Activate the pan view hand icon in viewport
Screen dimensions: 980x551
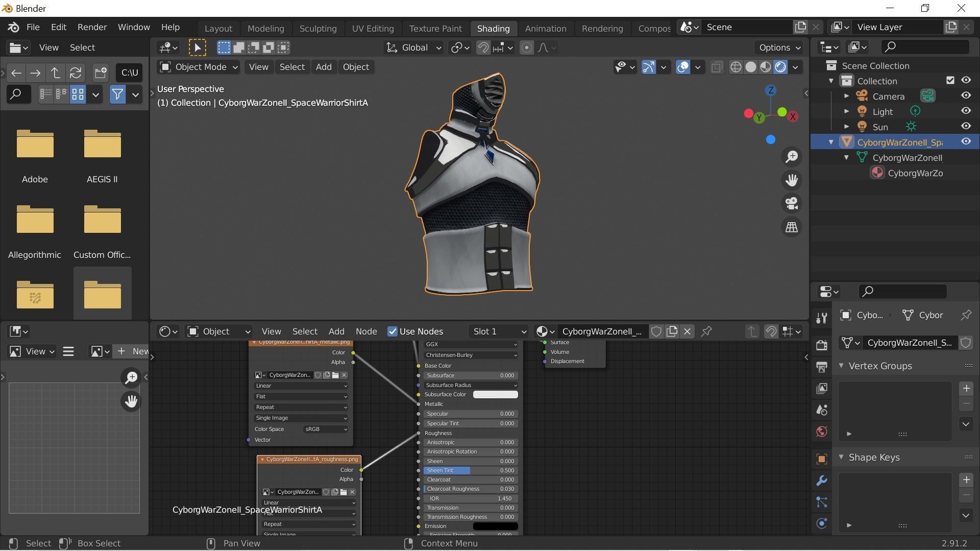[x=792, y=180]
